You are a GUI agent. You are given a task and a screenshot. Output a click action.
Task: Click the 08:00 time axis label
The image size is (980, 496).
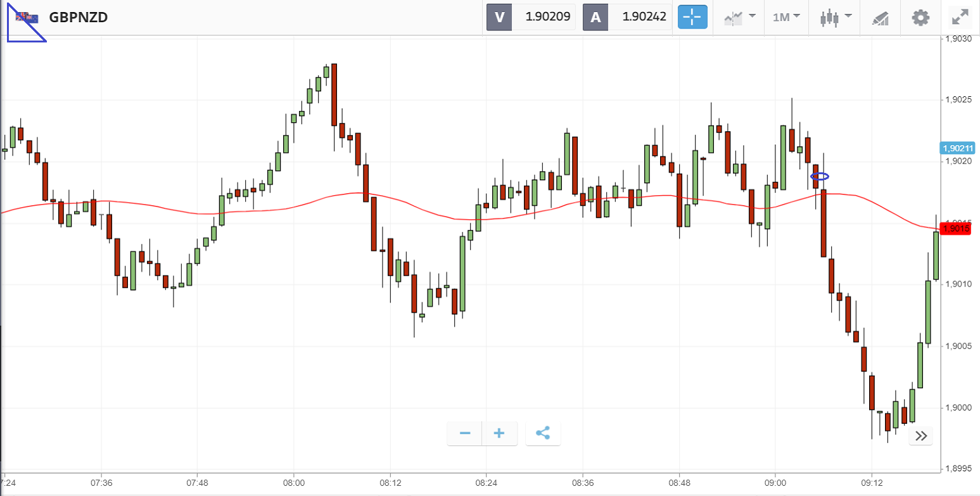tap(294, 481)
